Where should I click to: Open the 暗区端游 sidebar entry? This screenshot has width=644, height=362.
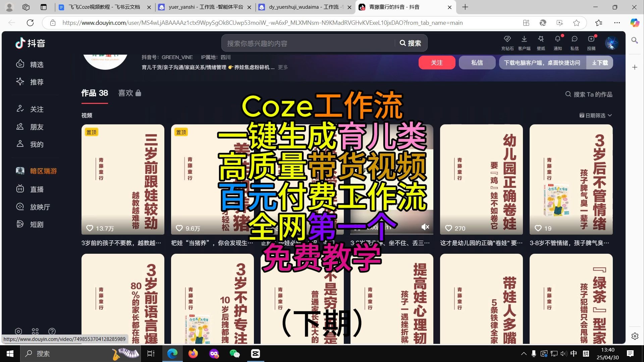pos(36,171)
